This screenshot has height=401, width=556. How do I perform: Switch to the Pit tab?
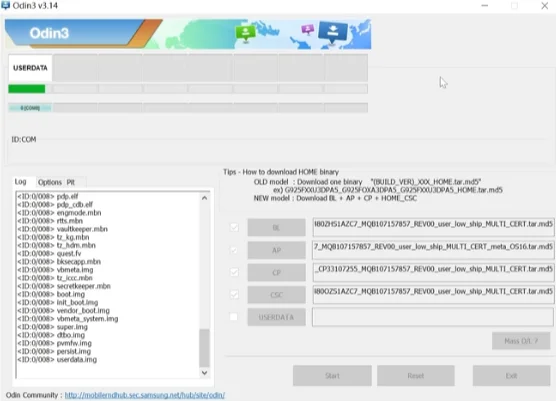[71, 182]
